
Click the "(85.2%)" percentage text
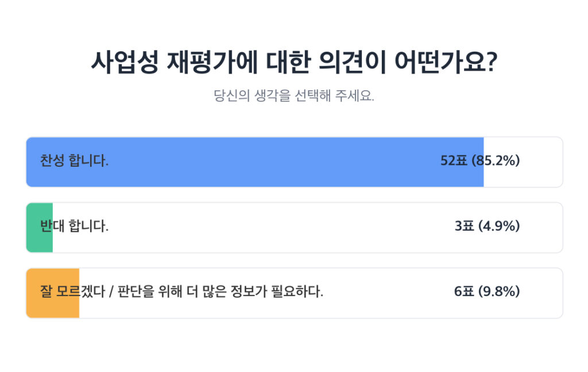pyautogui.click(x=496, y=161)
